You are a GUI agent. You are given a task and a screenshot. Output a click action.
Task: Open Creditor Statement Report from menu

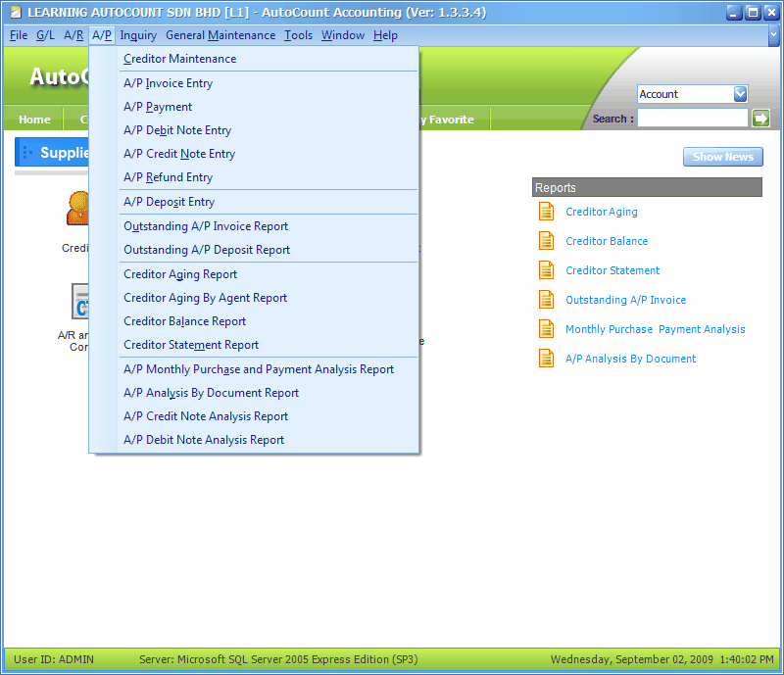(269, 345)
